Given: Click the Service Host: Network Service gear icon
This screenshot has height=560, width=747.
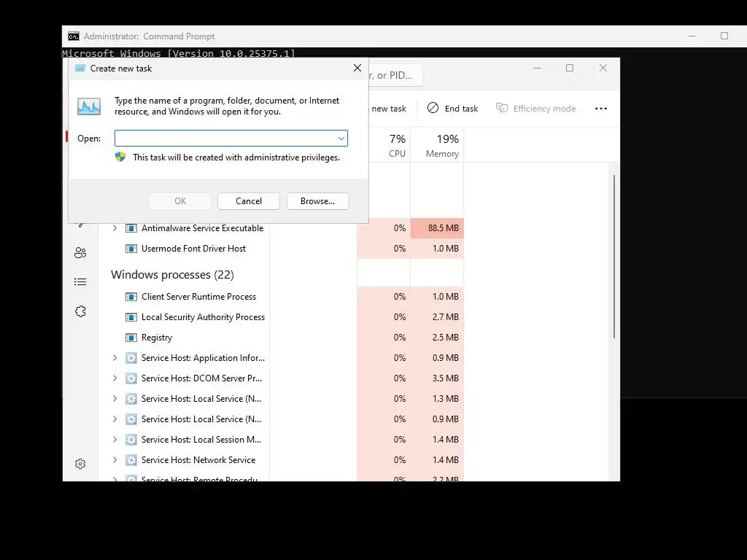Looking at the screenshot, I should tap(131, 460).
